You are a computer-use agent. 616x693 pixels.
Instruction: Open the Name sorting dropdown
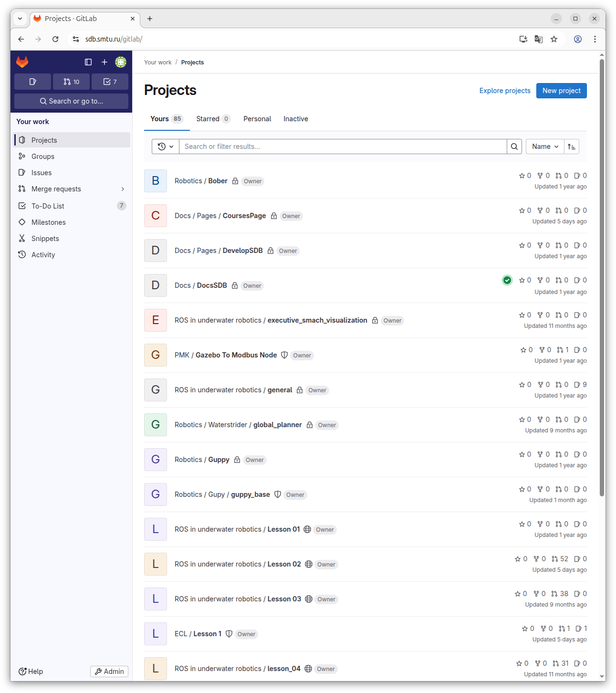click(x=544, y=147)
